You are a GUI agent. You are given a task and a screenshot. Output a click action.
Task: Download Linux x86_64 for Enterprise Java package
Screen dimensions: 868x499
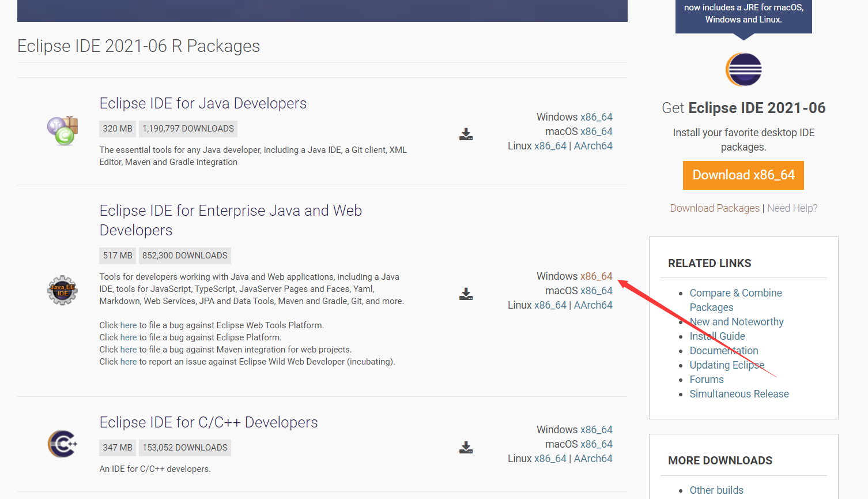pyautogui.click(x=550, y=305)
